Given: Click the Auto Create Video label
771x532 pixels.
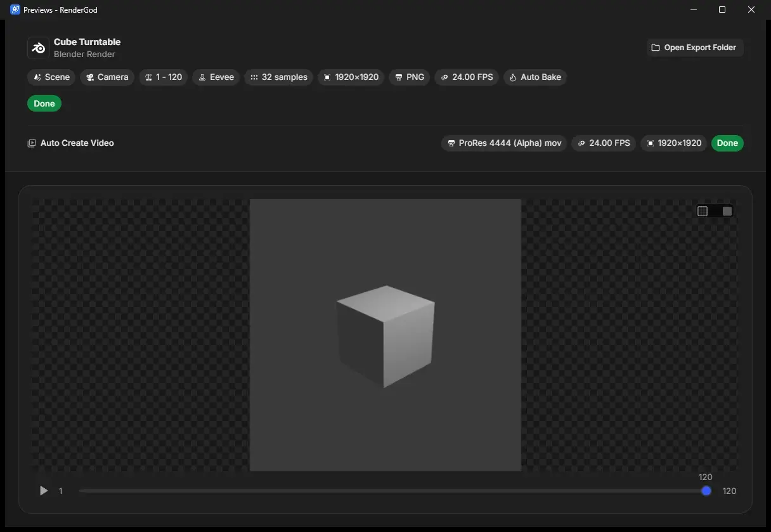Looking at the screenshot, I should point(77,143).
